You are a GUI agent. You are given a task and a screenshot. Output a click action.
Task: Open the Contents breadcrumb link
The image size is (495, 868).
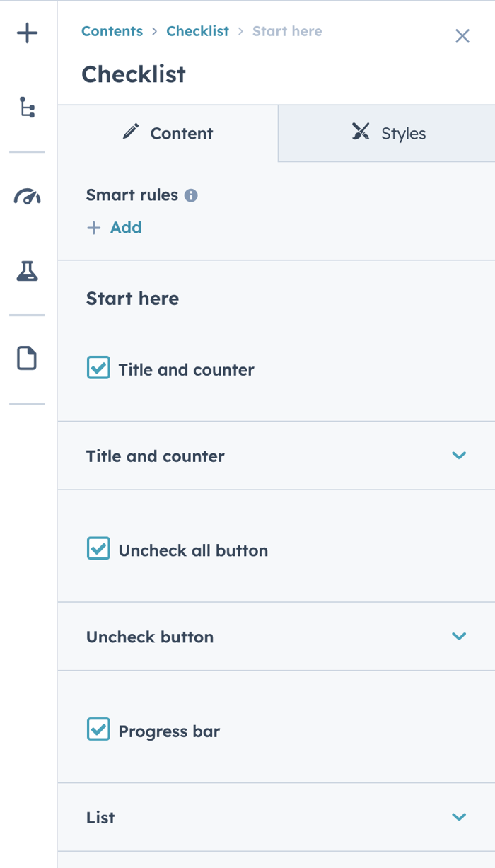tap(112, 31)
